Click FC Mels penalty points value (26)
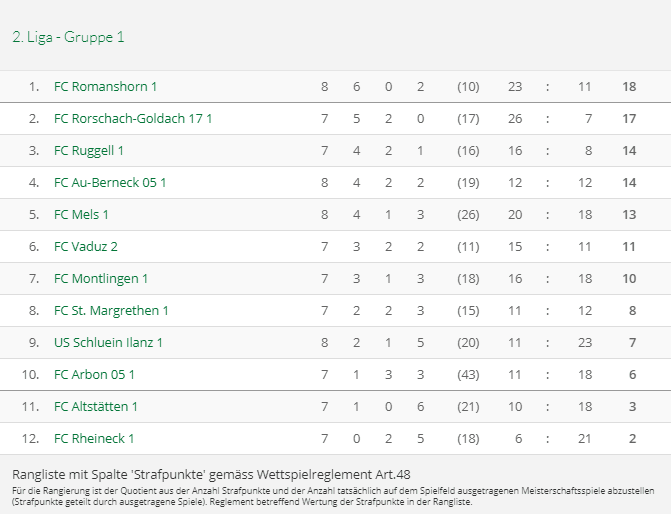Screen dimensions: 671x514 coord(468,215)
